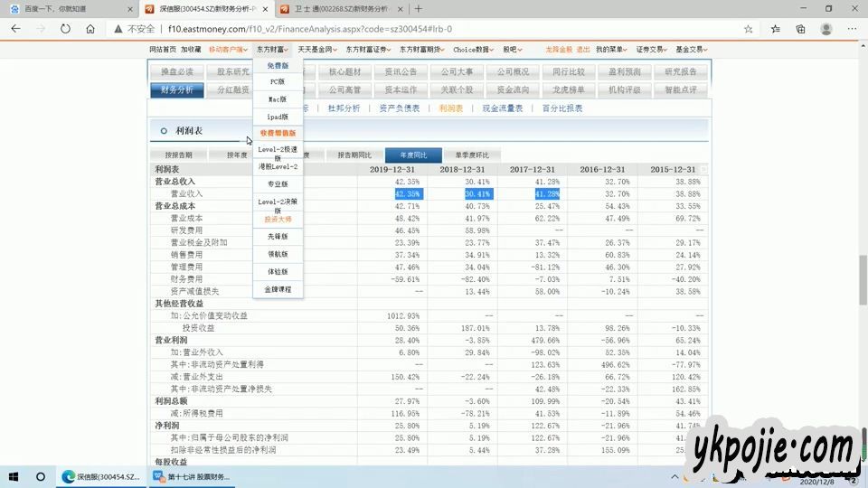Expand the 移动客户端 dropdown menu
Screen dimensions: 868x488
pos(227,49)
